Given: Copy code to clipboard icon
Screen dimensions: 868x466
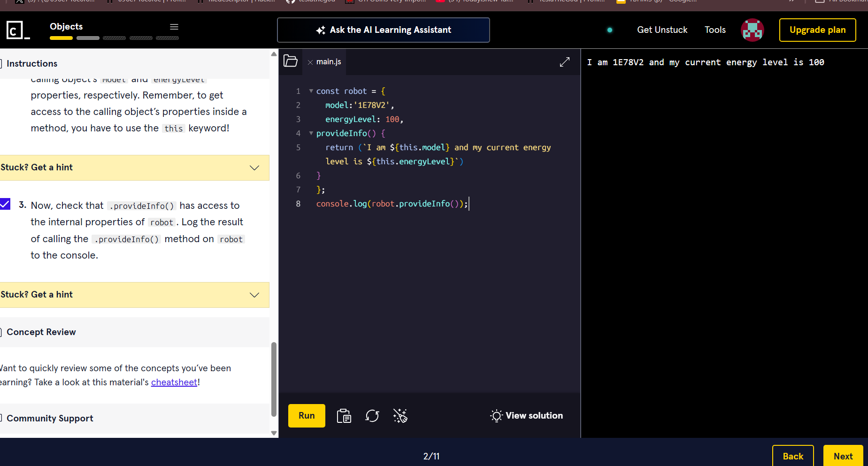Looking at the screenshot, I should (x=344, y=416).
